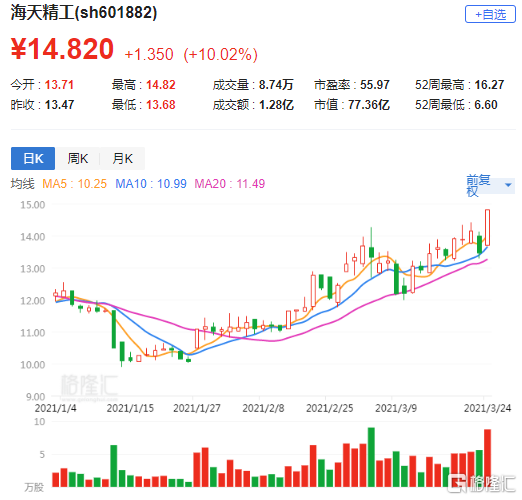Switch to 日K daily chart tab
Image resolution: width=522 pixels, height=500 pixels.
point(33,158)
